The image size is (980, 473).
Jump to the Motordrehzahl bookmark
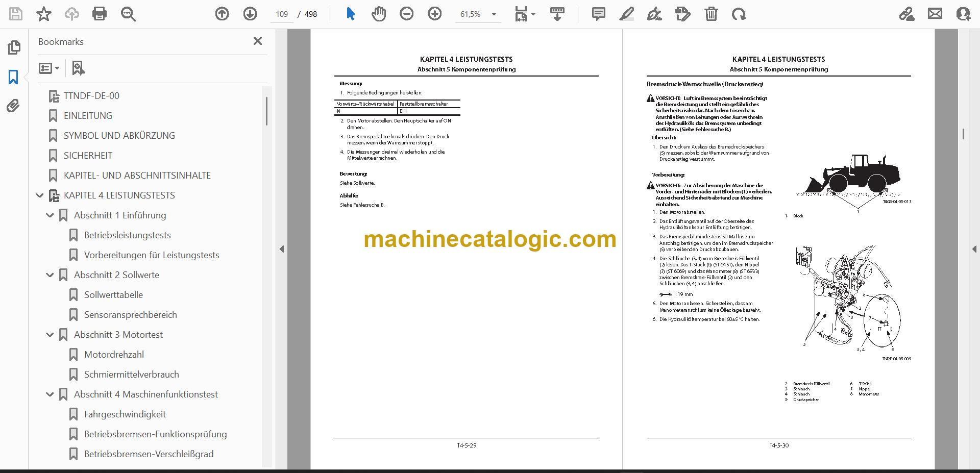tap(114, 355)
